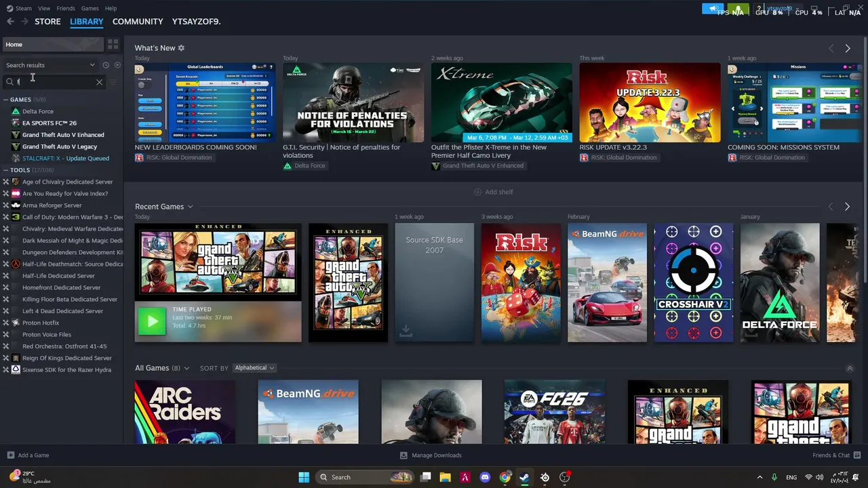Show hidden system tray icons

click(759, 477)
